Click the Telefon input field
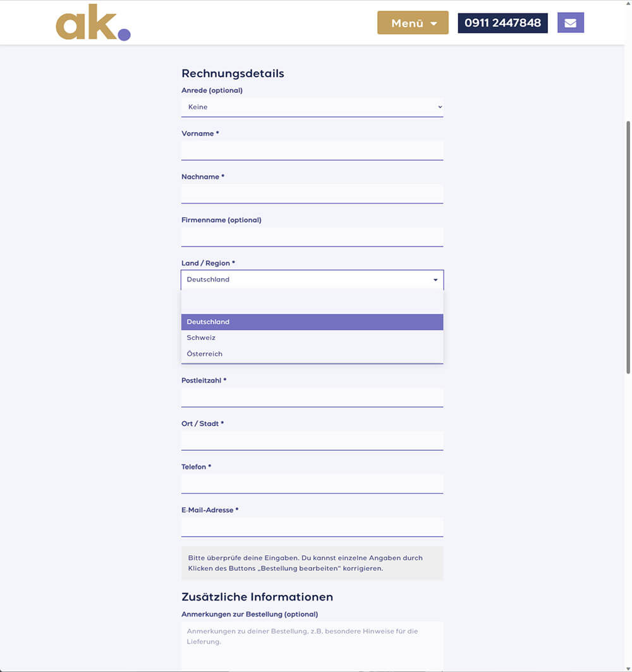 (312, 484)
